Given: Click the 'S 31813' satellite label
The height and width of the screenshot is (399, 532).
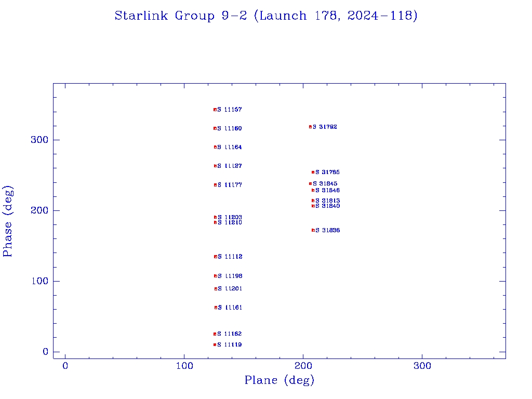Looking at the screenshot, I should 328,201.
